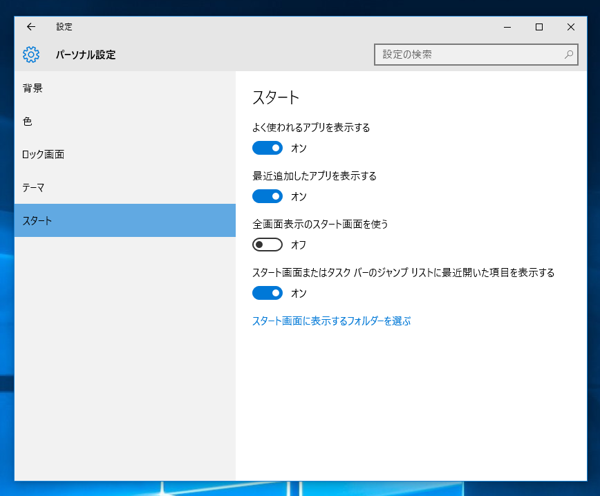Viewport: 600px width, 496px height.
Task: Select スタート in the sidebar
Action: tap(125, 220)
